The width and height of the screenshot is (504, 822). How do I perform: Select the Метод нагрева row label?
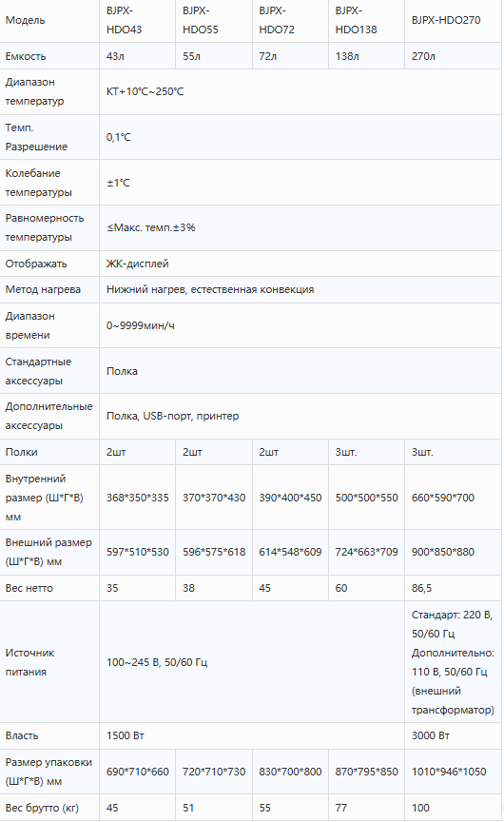pyautogui.click(x=43, y=289)
